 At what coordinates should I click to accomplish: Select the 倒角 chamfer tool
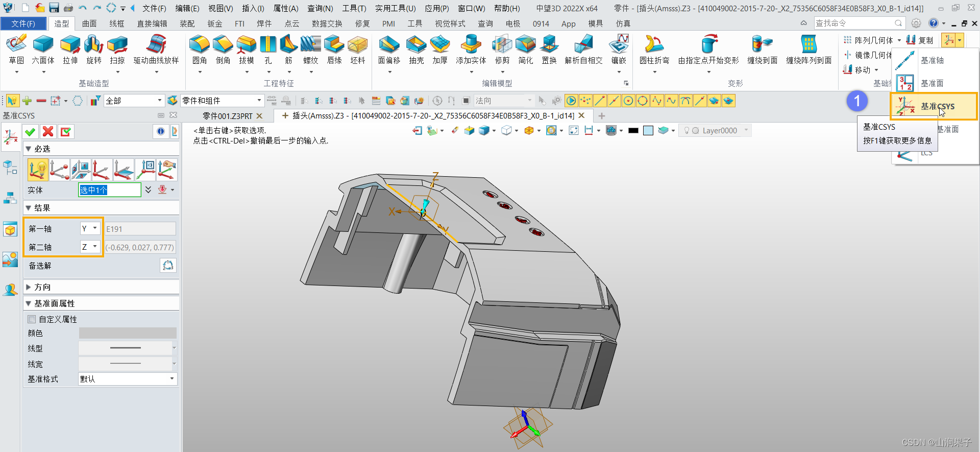pos(223,50)
